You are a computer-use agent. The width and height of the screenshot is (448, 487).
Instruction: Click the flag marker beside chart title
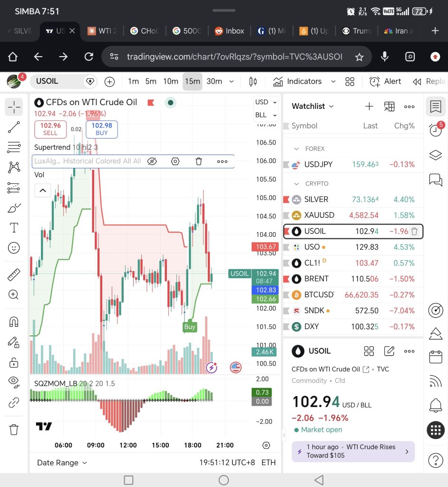point(151,103)
